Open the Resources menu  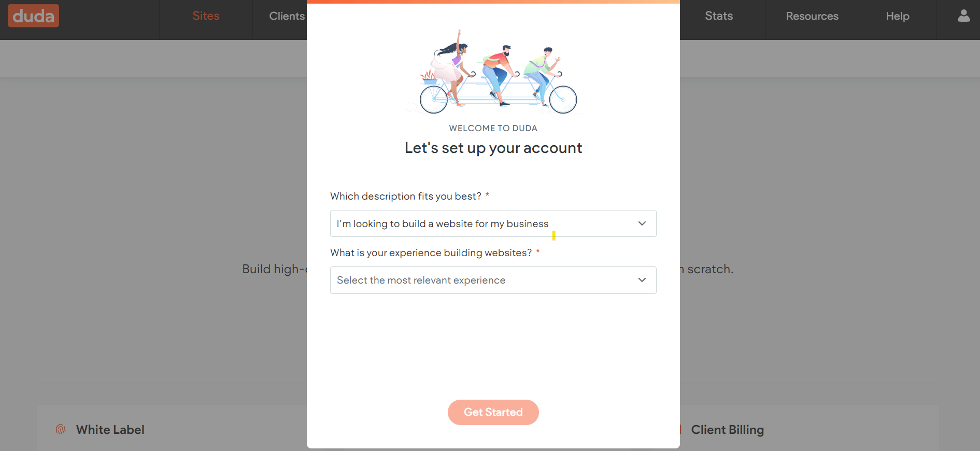(x=812, y=16)
